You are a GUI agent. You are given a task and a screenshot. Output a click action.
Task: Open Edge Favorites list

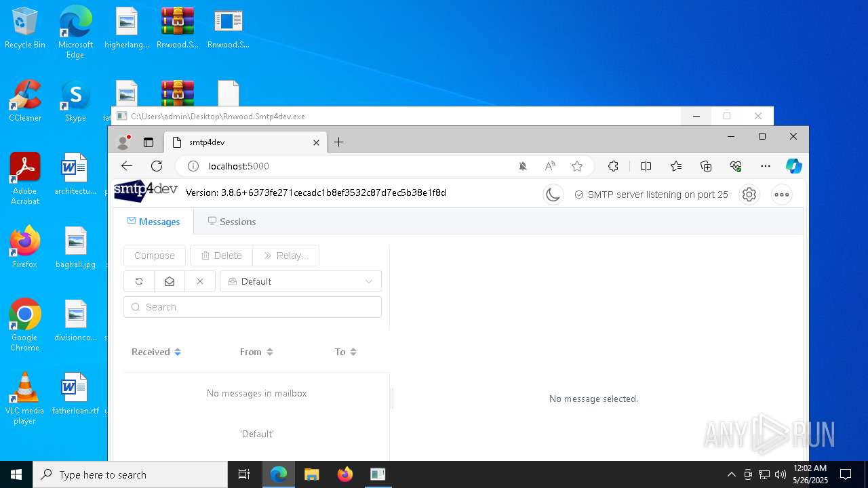(x=676, y=166)
